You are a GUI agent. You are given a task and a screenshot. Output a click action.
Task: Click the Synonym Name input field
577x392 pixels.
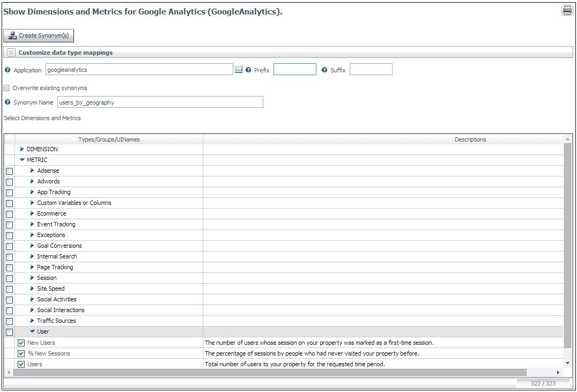[160, 102]
